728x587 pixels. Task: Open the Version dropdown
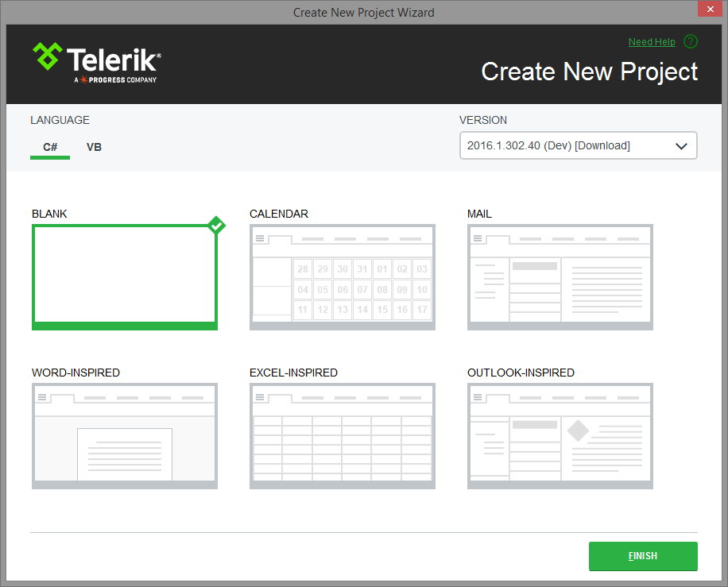pyautogui.click(x=578, y=145)
